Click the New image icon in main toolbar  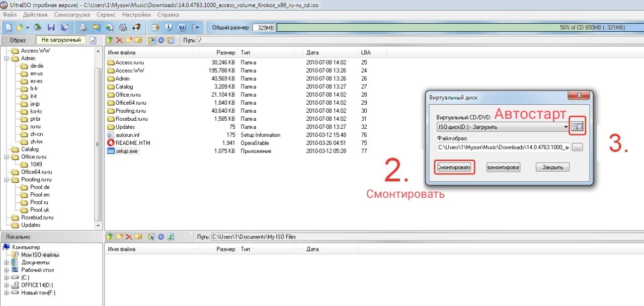click(x=8, y=27)
